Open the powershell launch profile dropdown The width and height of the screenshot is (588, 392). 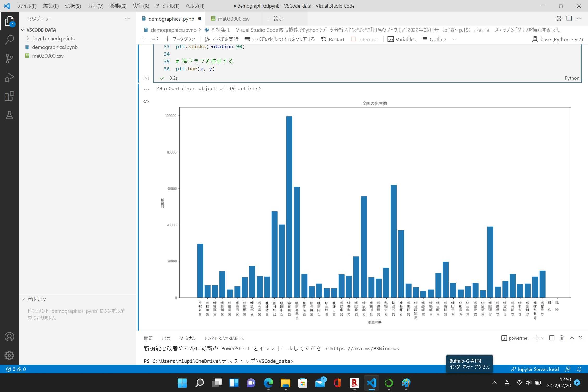coord(543,338)
